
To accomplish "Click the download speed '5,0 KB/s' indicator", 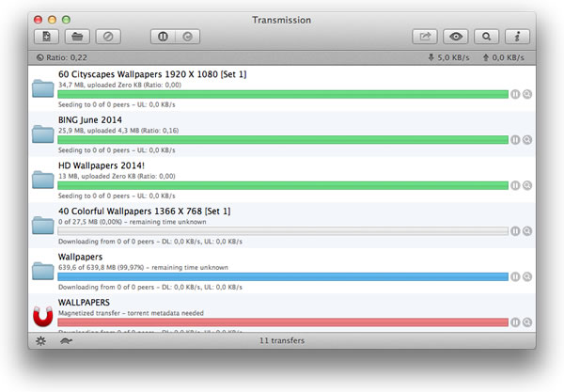I will (449, 57).
